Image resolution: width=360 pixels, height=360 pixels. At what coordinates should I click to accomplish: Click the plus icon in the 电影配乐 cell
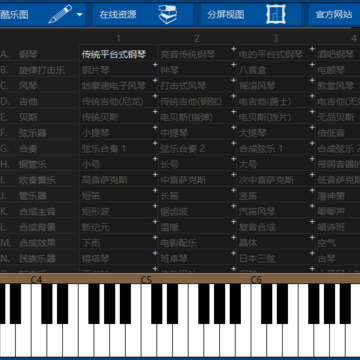233,237
